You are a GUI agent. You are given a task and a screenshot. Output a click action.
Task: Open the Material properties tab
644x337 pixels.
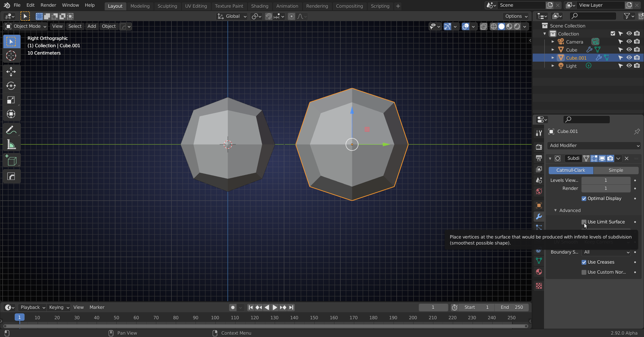tap(539, 272)
